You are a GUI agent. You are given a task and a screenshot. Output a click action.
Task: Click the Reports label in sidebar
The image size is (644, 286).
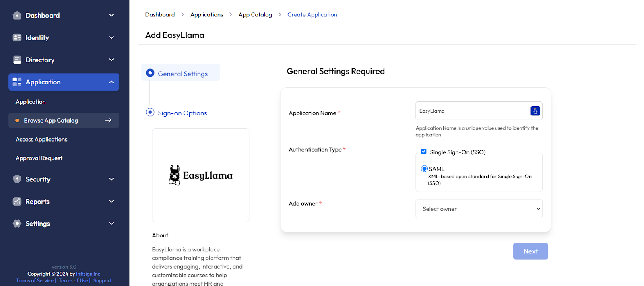pos(37,201)
